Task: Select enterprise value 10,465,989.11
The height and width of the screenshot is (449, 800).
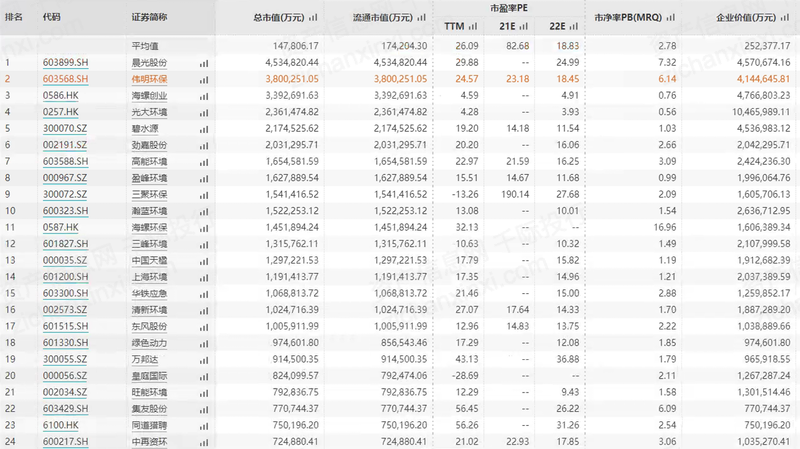Action: click(761, 112)
